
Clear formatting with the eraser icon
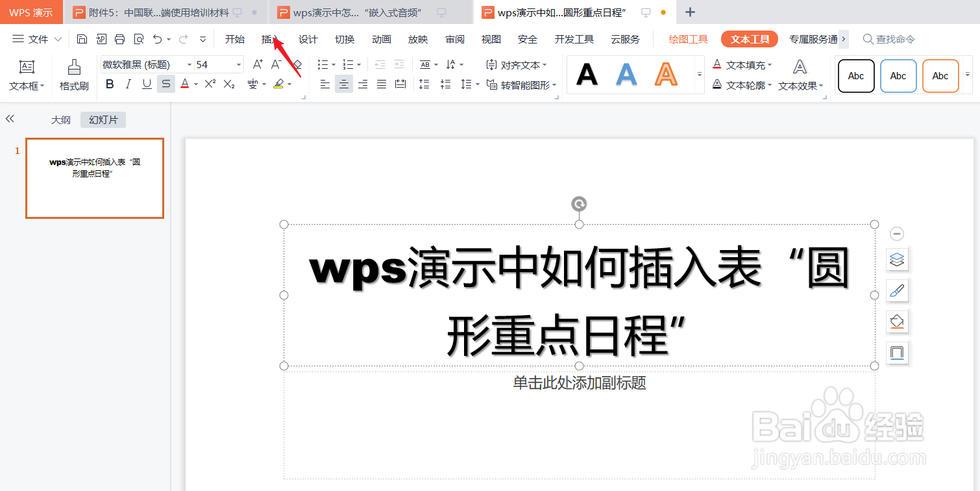[x=297, y=64]
